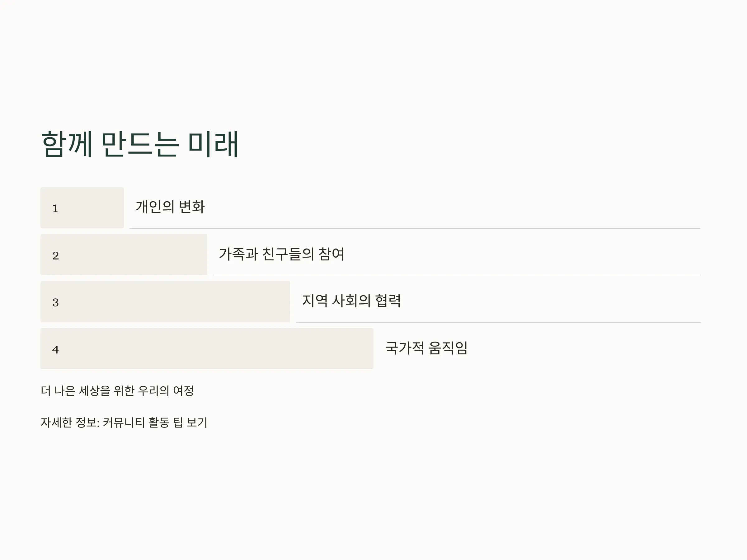Screen dimensions: 747x560
Task: Click the numeral 4 in the fourth bar
Action: point(56,349)
